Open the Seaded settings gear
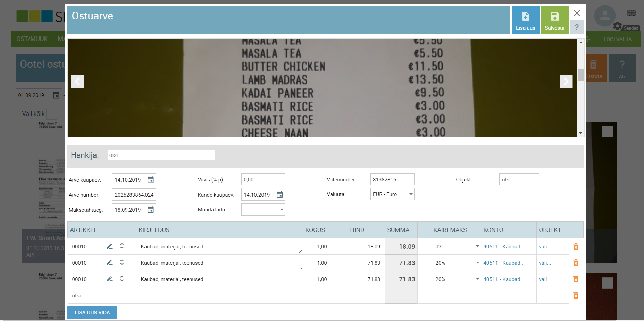The width and height of the screenshot is (644, 321). pos(618,26)
